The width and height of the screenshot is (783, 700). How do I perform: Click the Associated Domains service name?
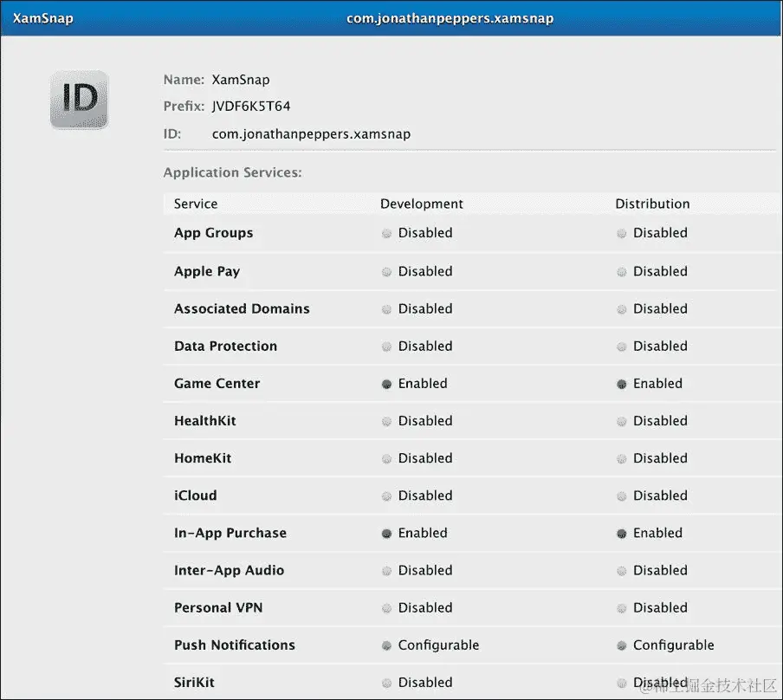pyautogui.click(x=242, y=308)
